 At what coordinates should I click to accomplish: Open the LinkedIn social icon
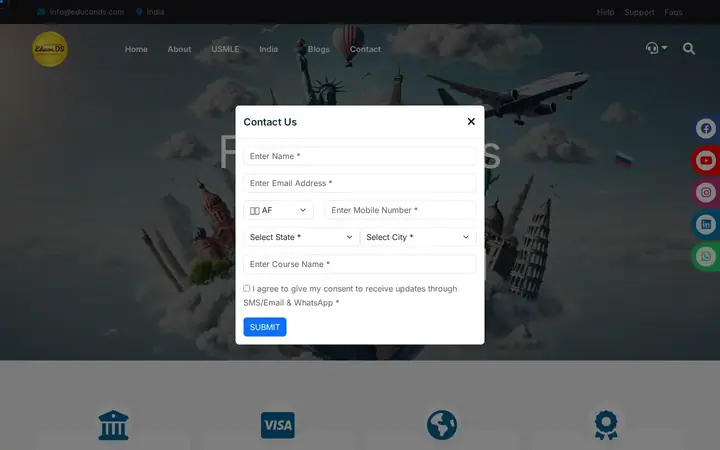pos(706,225)
